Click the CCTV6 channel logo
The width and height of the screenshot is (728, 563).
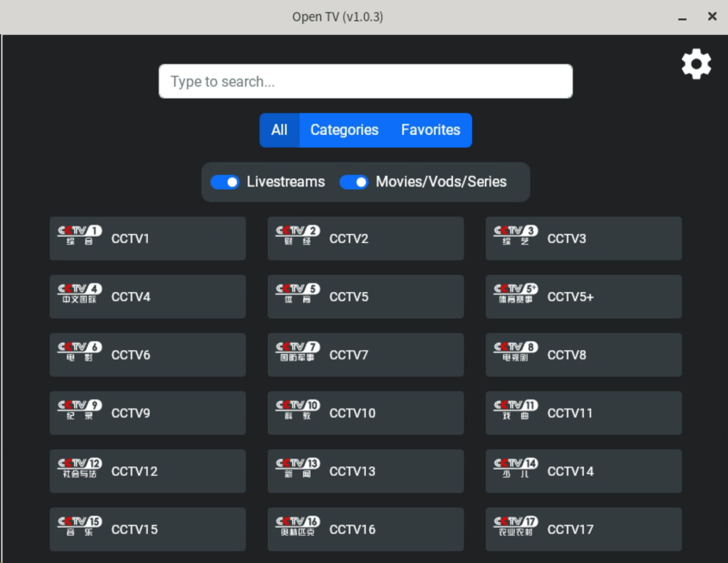click(x=80, y=352)
